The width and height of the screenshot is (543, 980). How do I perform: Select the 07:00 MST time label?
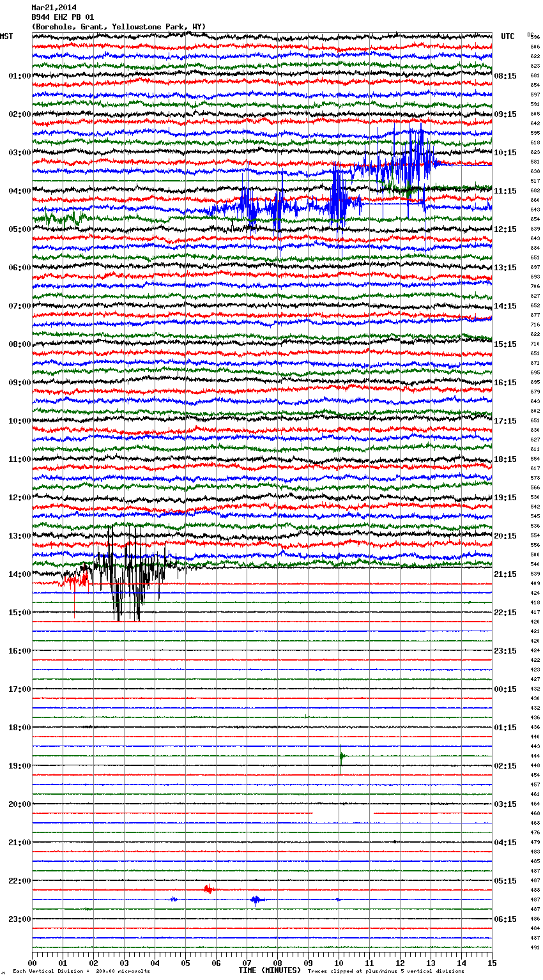tap(20, 306)
